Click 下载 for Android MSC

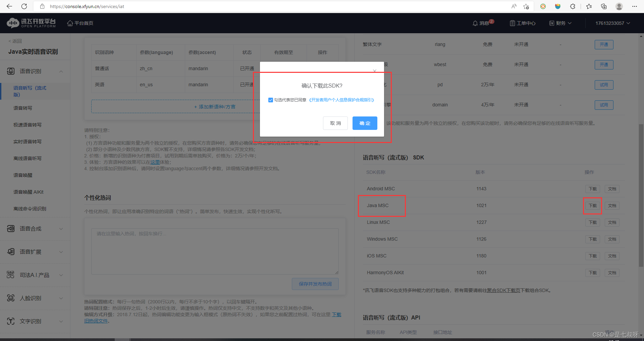click(593, 189)
